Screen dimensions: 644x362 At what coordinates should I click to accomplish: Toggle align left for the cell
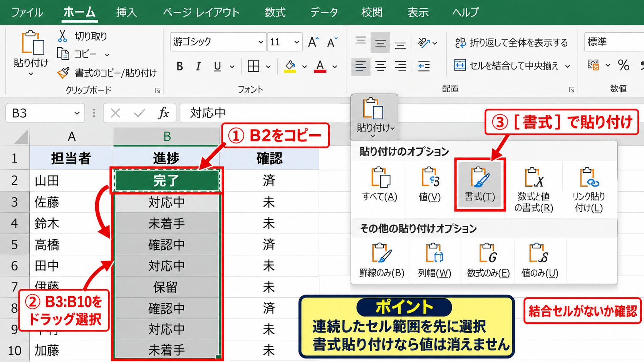361,66
